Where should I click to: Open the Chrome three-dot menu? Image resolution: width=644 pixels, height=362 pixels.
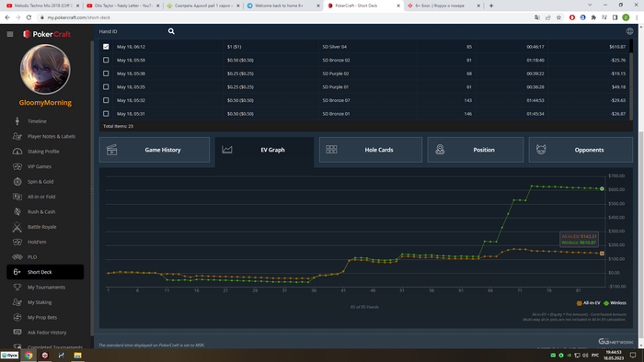click(x=637, y=17)
